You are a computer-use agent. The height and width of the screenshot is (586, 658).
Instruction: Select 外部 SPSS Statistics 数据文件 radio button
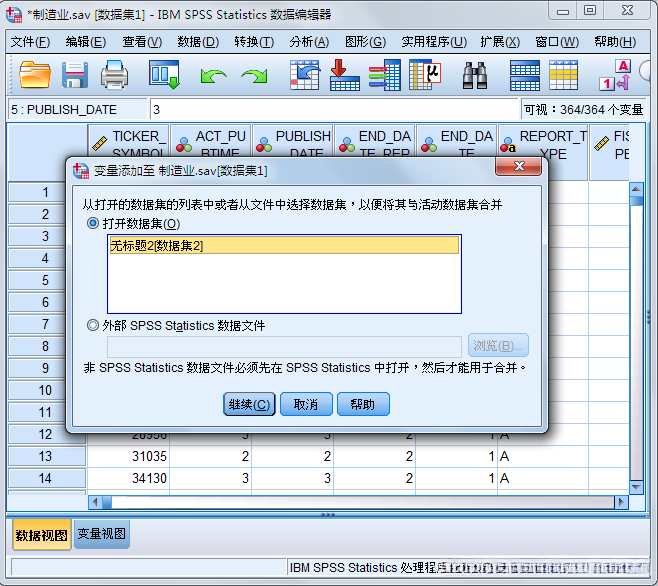click(x=92, y=325)
